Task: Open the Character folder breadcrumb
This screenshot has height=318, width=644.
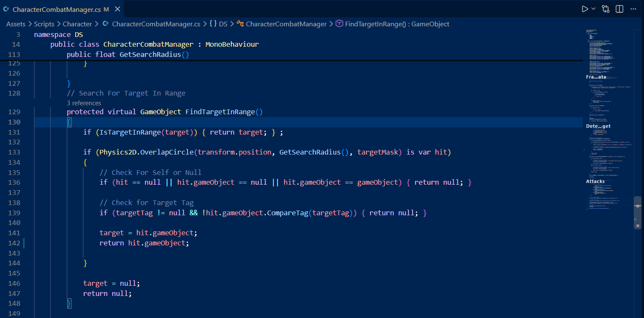Action: (x=77, y=24)
